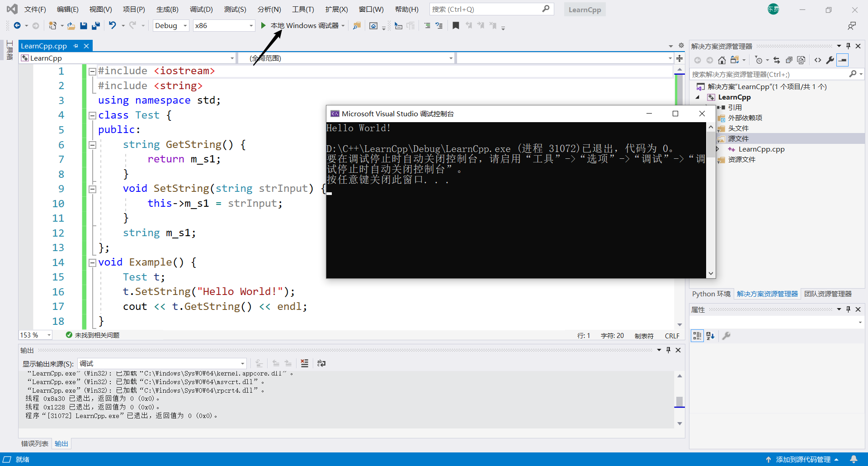Click the show all files icon

(x=801, y=60)
